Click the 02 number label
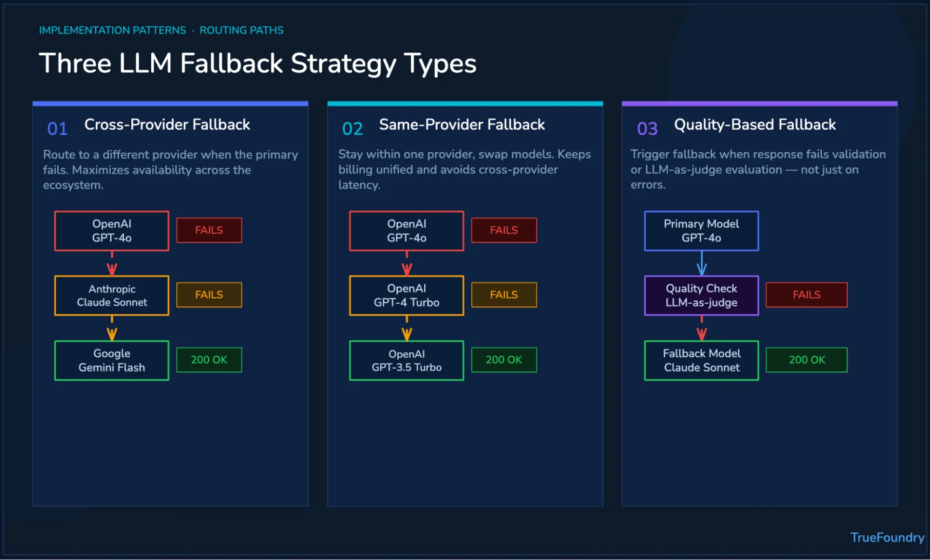The height and width of the screenshot is (560, 930). [352, 129]
